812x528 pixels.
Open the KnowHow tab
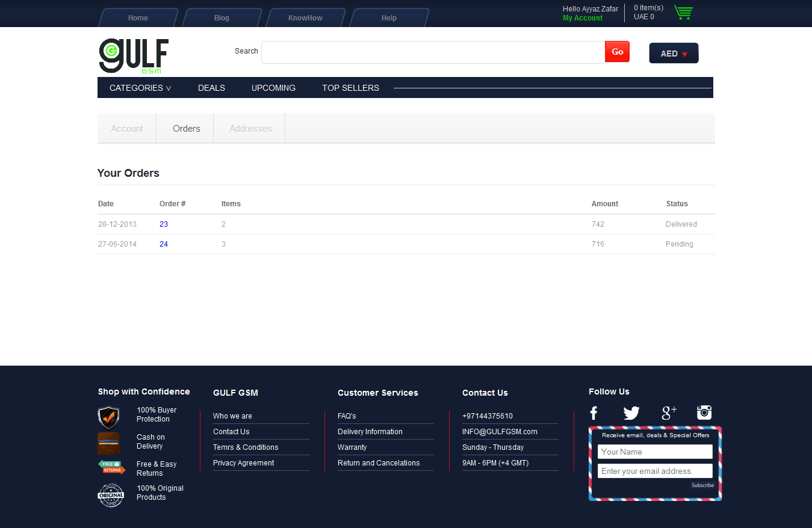tap(305, 17)
